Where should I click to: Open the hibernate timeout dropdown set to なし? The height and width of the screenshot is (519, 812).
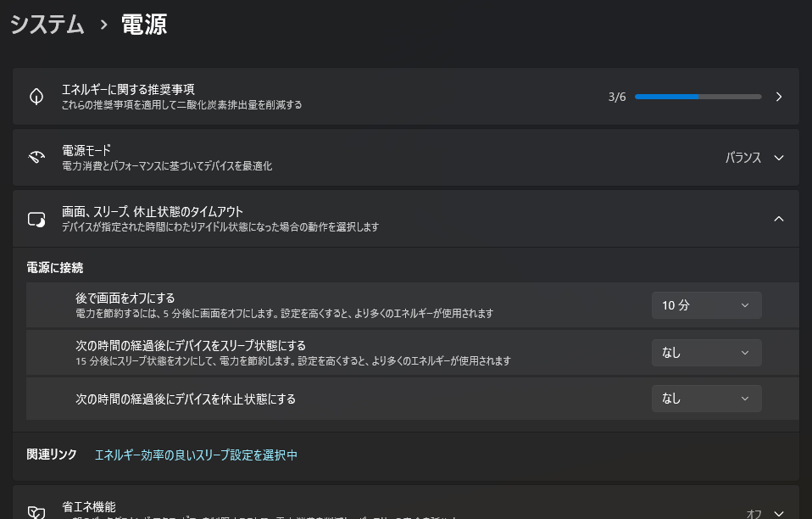(706, 399)
